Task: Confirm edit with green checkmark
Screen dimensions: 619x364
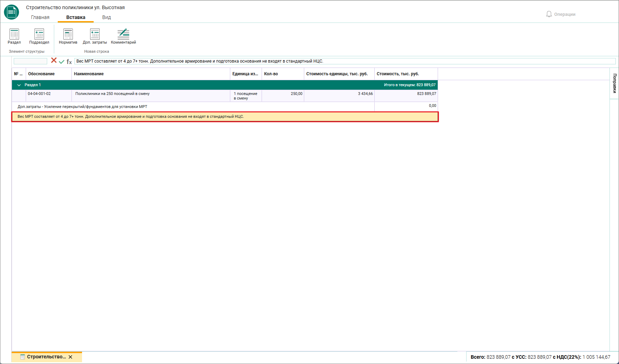Action: (x=62, y=62)
